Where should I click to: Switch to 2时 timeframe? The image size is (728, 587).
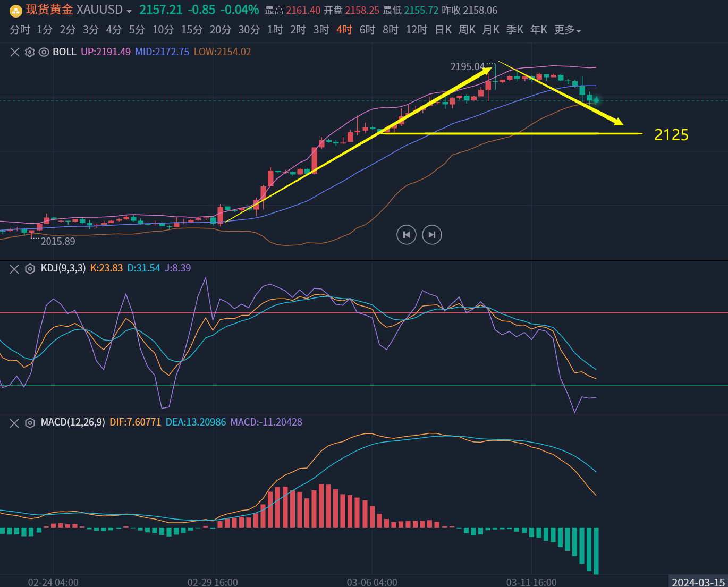(x=298, y=30)
